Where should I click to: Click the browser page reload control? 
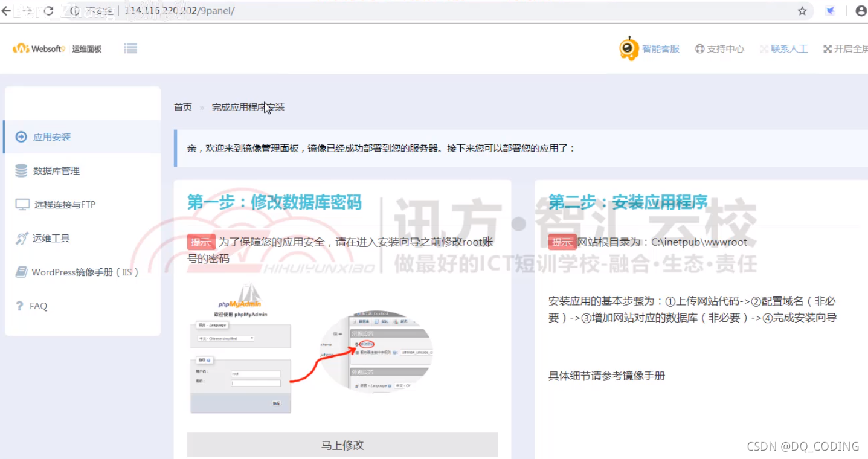tap(48, 10)
